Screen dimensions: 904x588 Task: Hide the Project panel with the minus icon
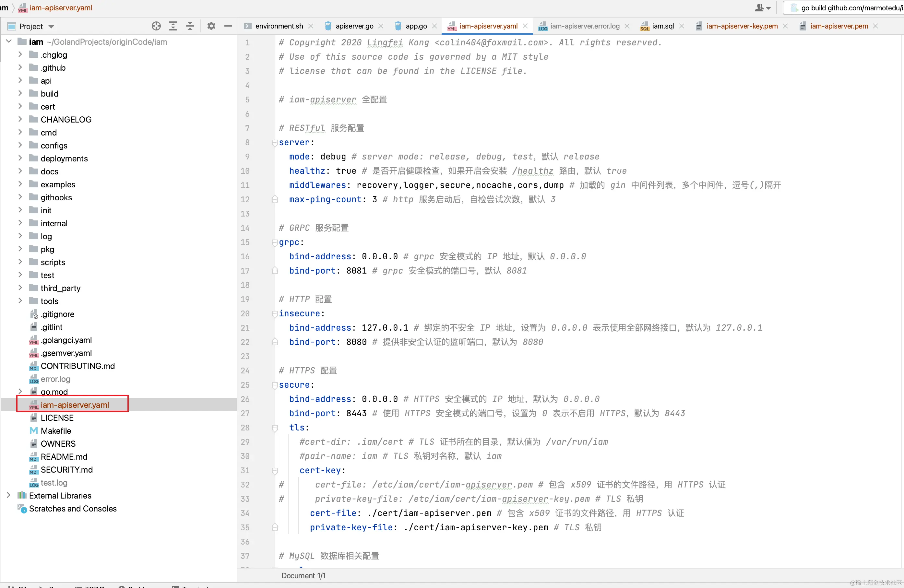click(x=228, y=26)
